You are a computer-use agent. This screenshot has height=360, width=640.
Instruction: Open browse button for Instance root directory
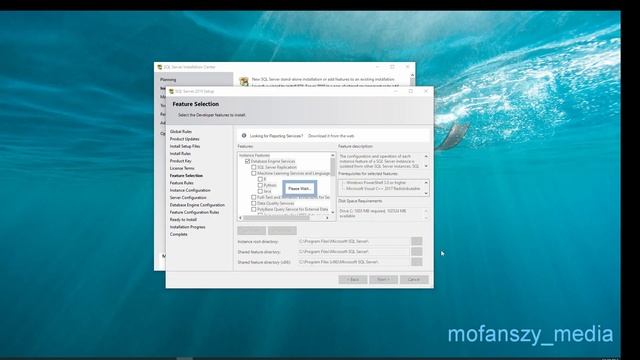pyautogui.click(x=417, y=241)
